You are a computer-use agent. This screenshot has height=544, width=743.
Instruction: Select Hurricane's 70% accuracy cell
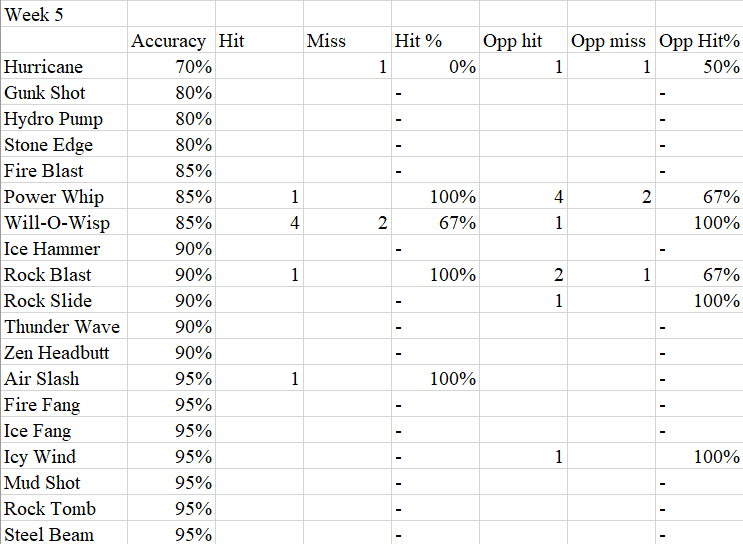(x=171, y=67)
